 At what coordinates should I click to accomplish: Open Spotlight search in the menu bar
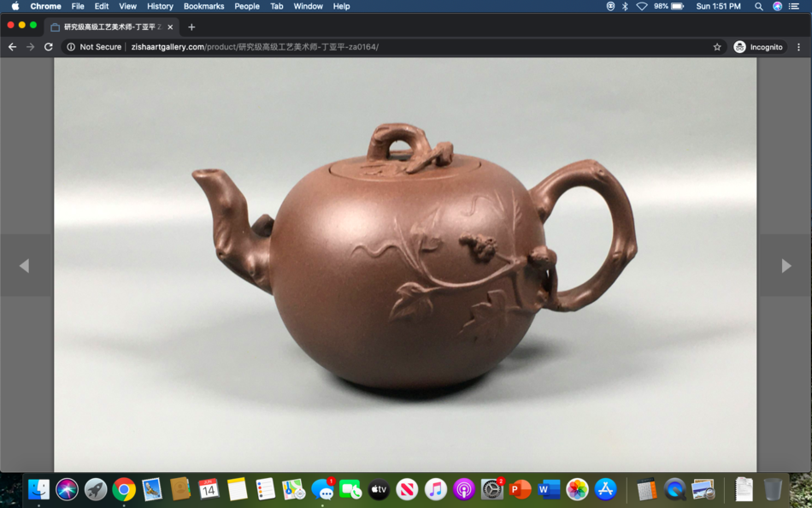coord(758,6)
